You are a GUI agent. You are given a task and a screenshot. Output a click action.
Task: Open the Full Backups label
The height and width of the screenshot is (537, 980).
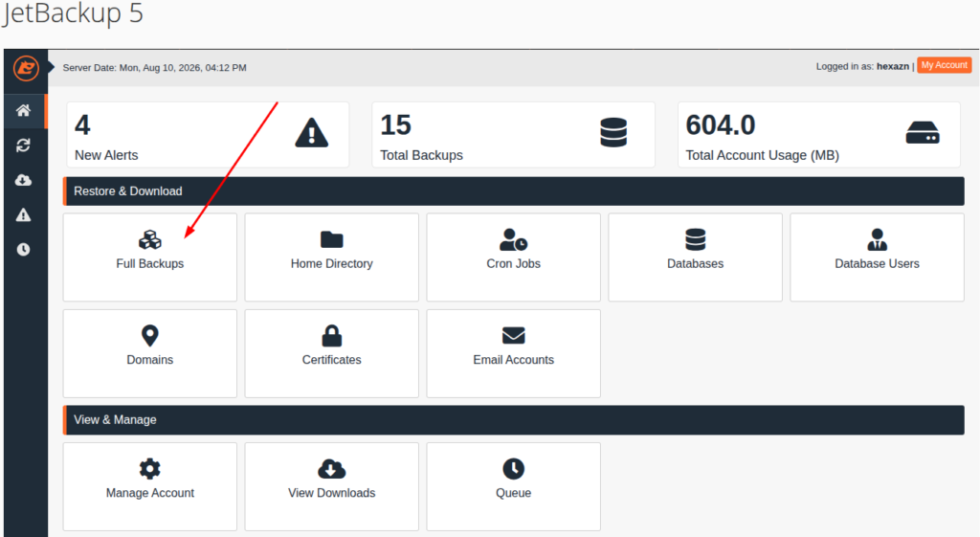[x=150, y=264]
